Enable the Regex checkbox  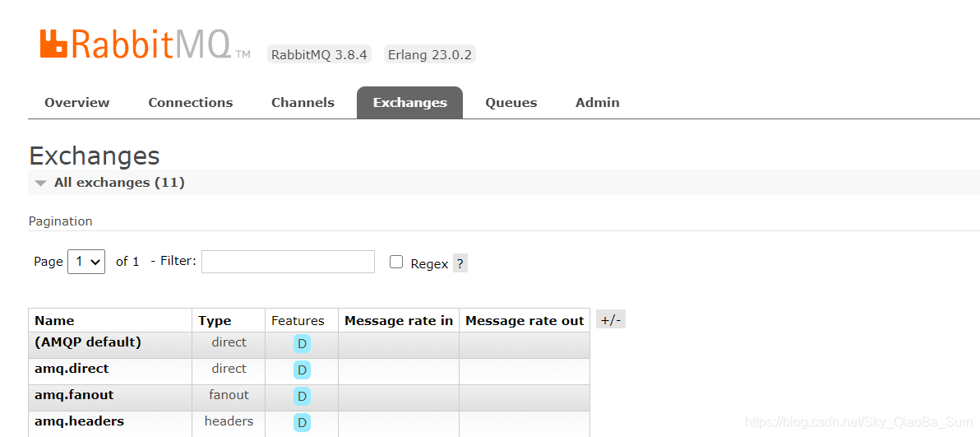(396, 263)
